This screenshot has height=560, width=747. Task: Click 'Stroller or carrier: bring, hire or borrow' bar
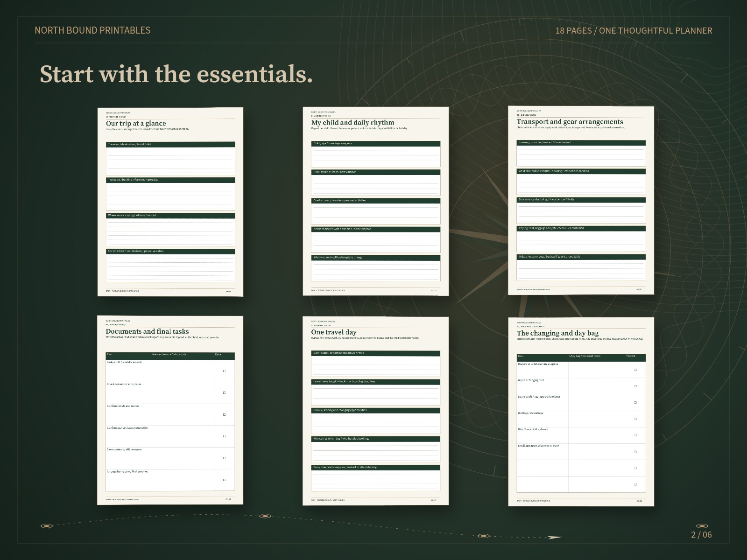581,200
